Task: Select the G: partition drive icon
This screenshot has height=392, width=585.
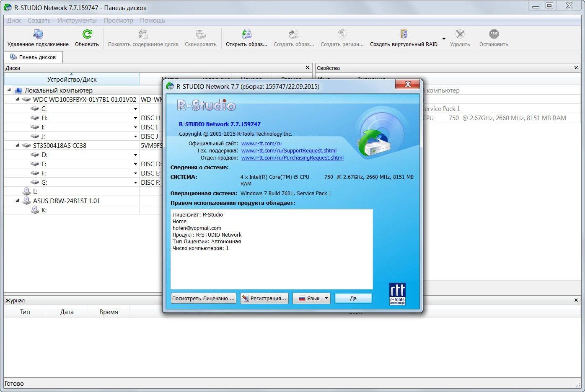Action: coord(35,182)
